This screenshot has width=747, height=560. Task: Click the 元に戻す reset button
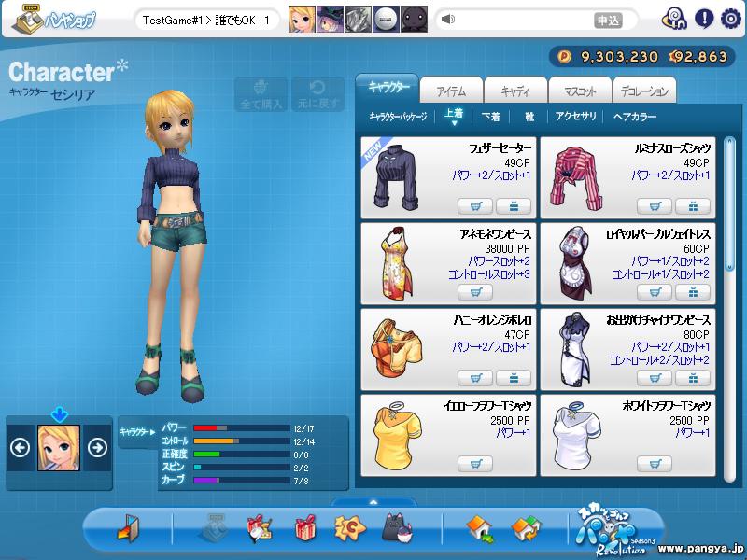point(317,94)
